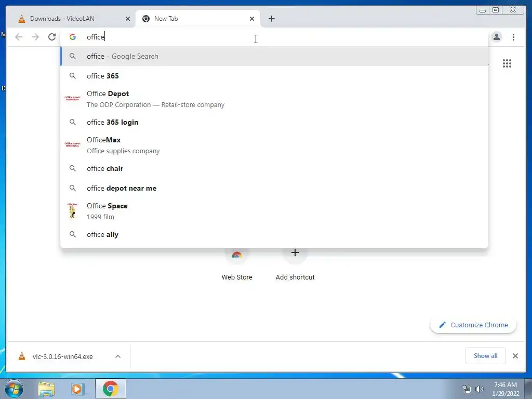
Task: Click the search icon beside 'office depot near me'
Action: point(73,188)
